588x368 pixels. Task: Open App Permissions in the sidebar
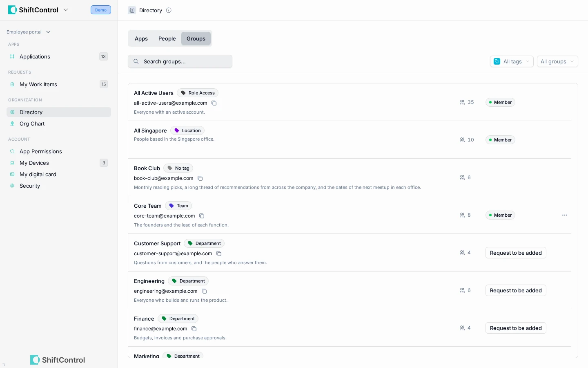[x=59, y=151]
